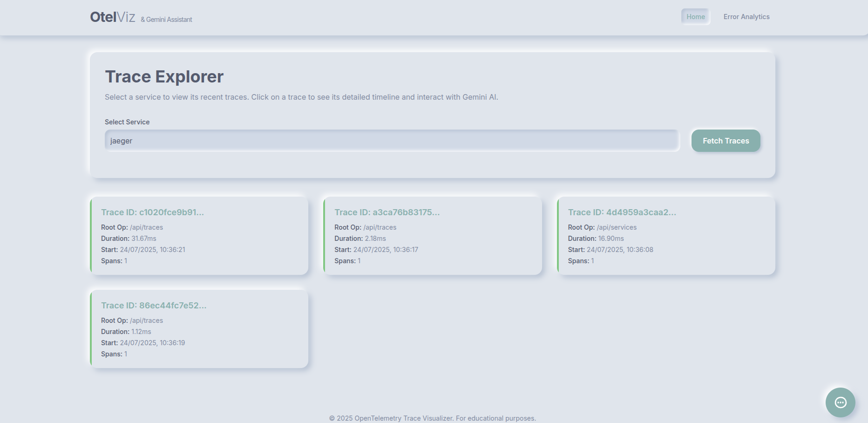The width and height of the screenshot is (868, 423).
Task: Open trace ID c1020fce9b91 details
Action: 152,212
